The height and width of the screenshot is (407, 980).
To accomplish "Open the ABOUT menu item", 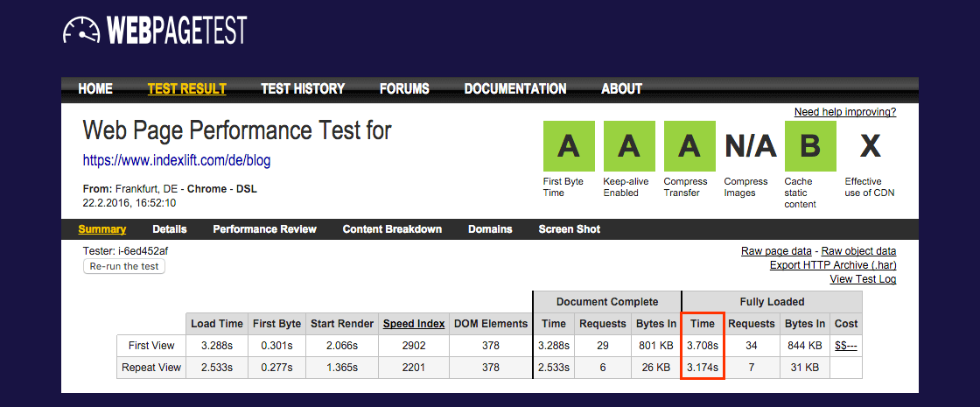I will click(621, 88).
